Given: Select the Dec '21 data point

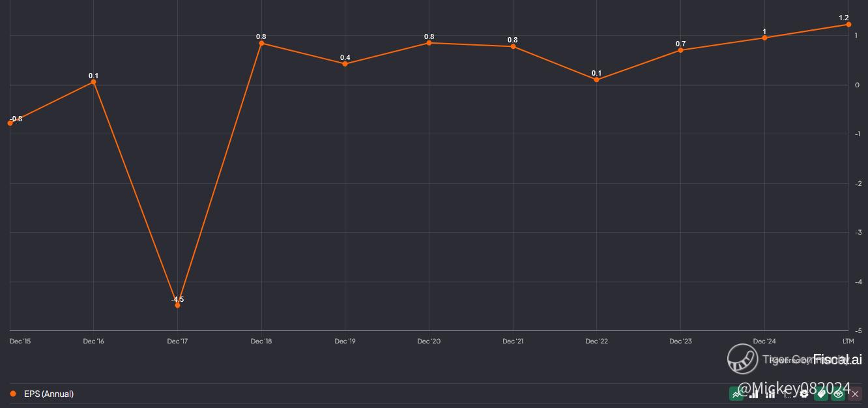Looking at the screenshot, I should (x=513, y=47).
